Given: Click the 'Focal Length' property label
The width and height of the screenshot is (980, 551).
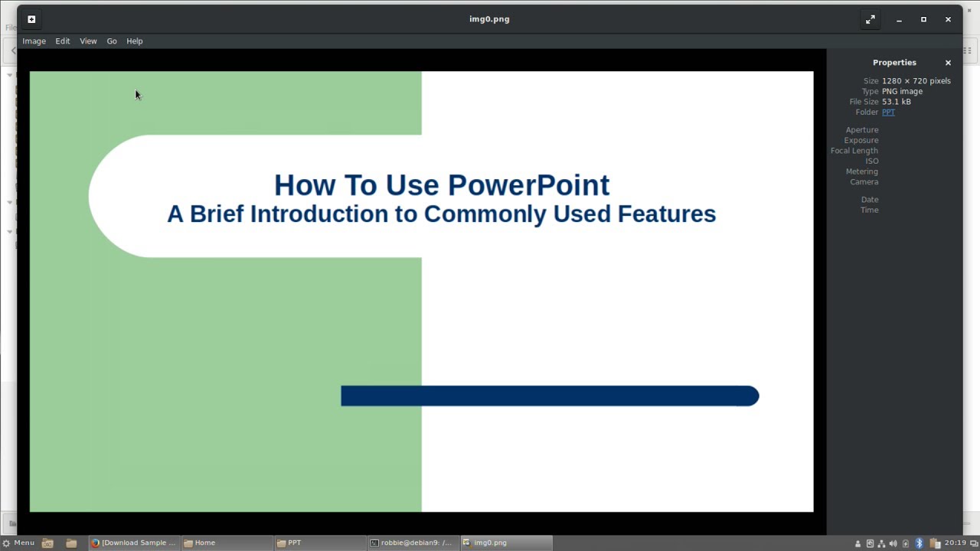Looking at the screenshot, I should (854, 151).
